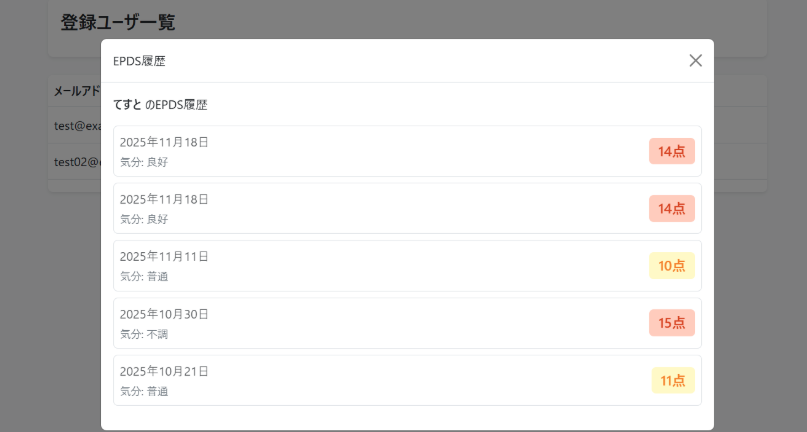Click 気分: 普通 in the 10月21日 entry
Viewport: 807px width, 432px height.
coord(144,391)
